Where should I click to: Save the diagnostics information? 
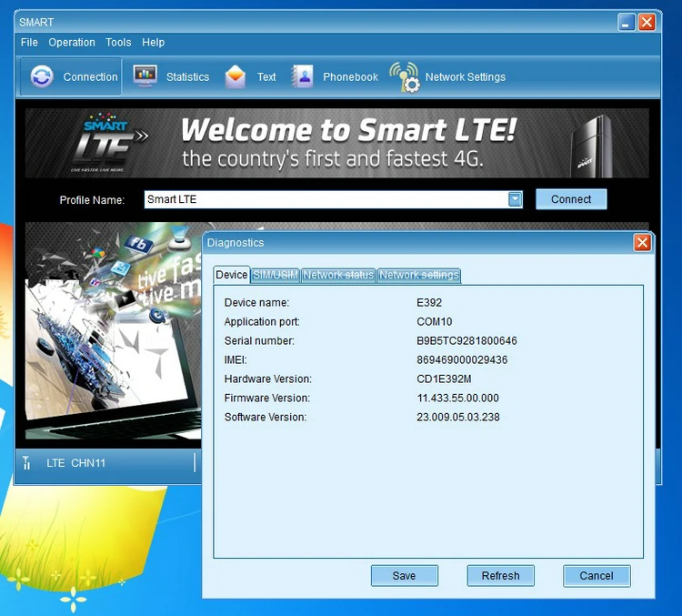pyautogui.click(x=404, y=576)
